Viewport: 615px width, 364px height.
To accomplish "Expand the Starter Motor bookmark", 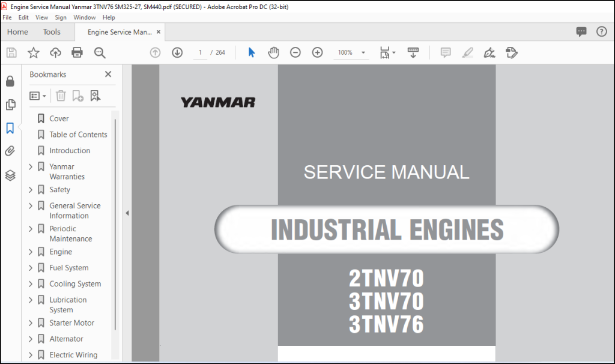I will (31, 323).
